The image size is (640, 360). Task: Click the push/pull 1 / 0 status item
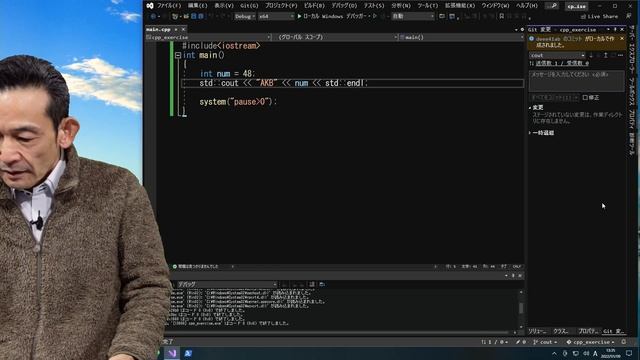click(494, 342)
